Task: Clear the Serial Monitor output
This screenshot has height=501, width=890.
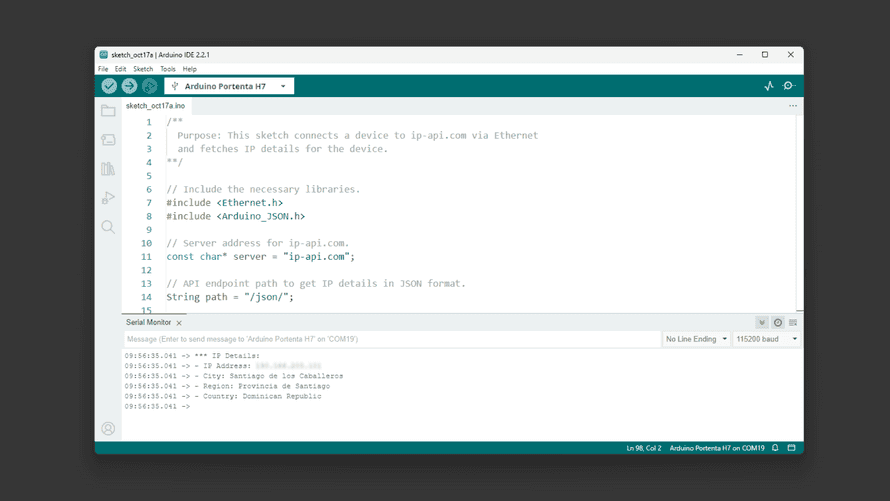Action: [793, 323]
